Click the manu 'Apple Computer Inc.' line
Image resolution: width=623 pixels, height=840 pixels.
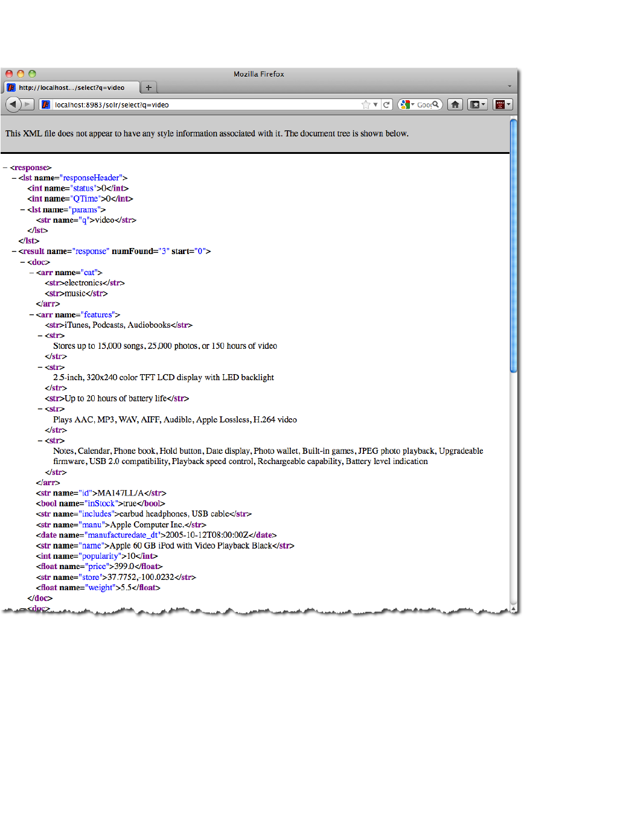121,525
